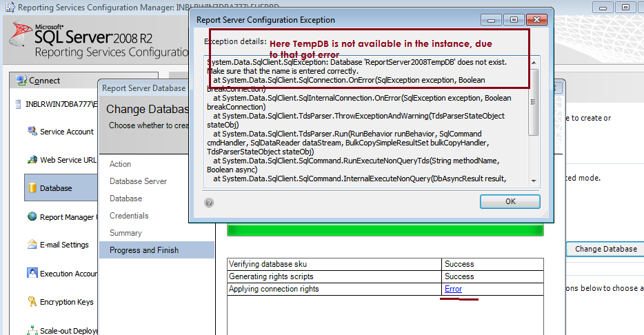Click the Execution Account icon
This screenshot has width=644, height=335.
pyautogui.click(x=32, y=273)
